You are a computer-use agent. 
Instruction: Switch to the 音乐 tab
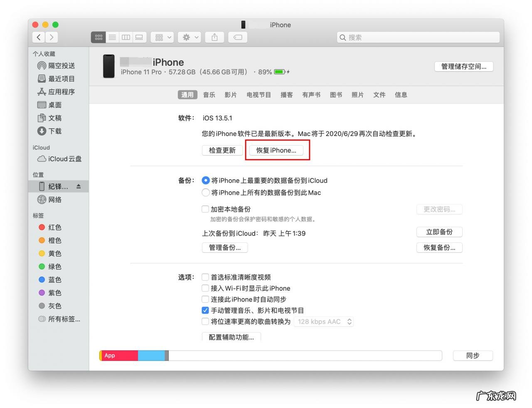(x=209, y=95)
